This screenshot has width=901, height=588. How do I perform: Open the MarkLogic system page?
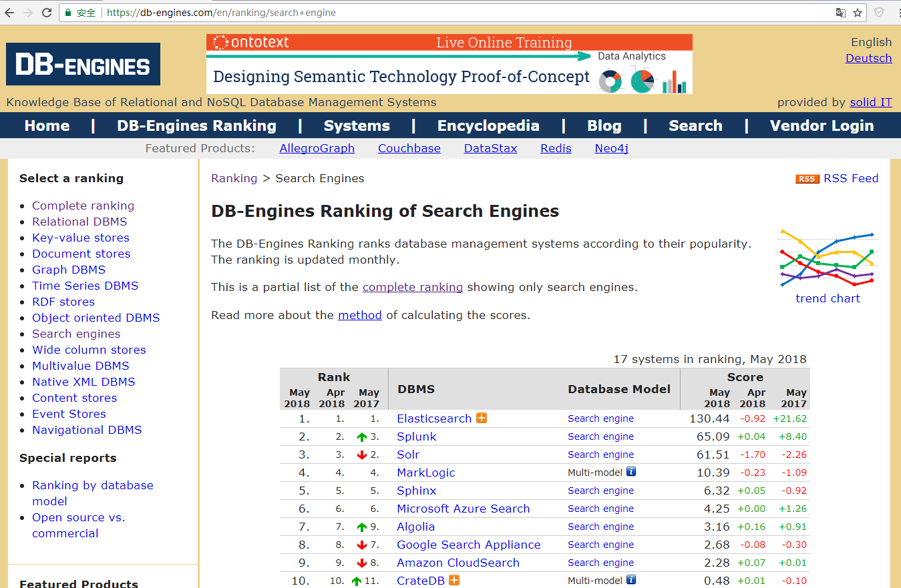[x=426, y=473]
